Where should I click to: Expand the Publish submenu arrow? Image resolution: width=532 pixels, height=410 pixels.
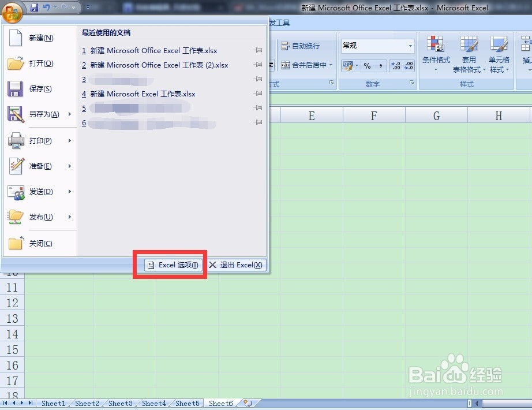[70, 217]
